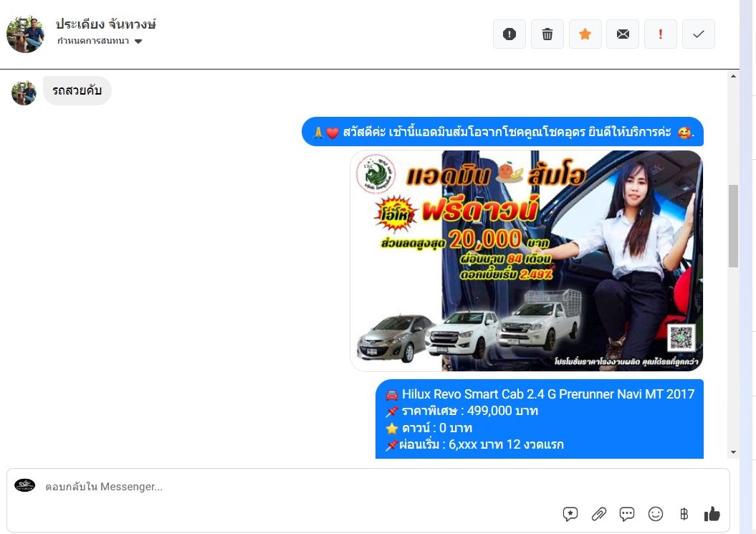Click the ผ่อนเริ่ม : 6,xxx บาท line
The width and height of the screenshot is (756, 534).
tap(474, 444)
